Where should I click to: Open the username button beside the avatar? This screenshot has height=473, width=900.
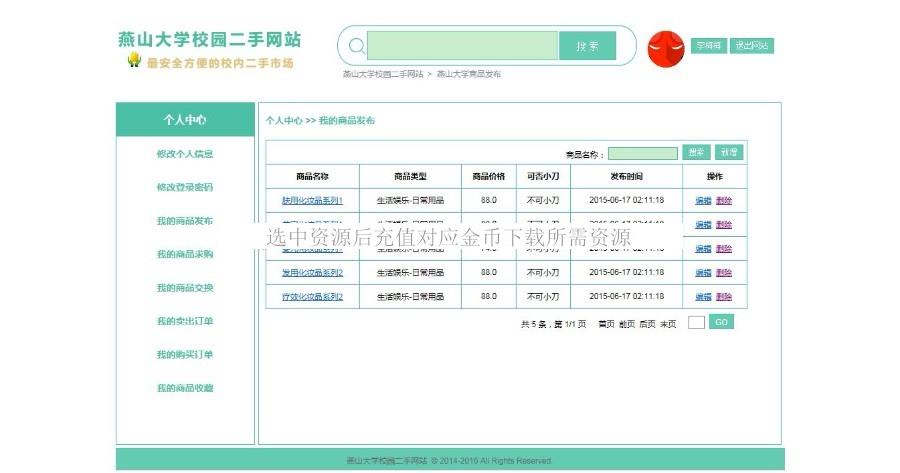709,45
